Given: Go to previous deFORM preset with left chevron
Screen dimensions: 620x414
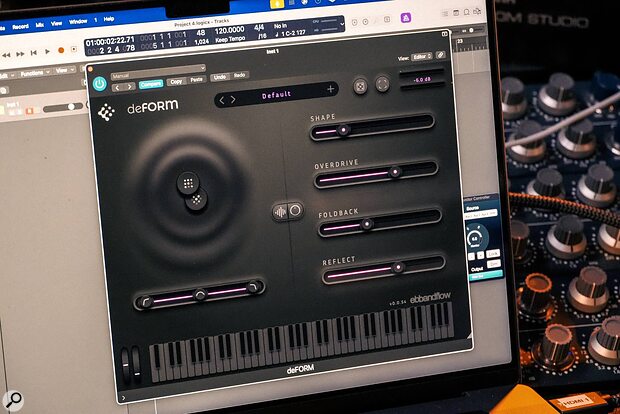Looking at the screenshot, I should [x=222, y=100].
